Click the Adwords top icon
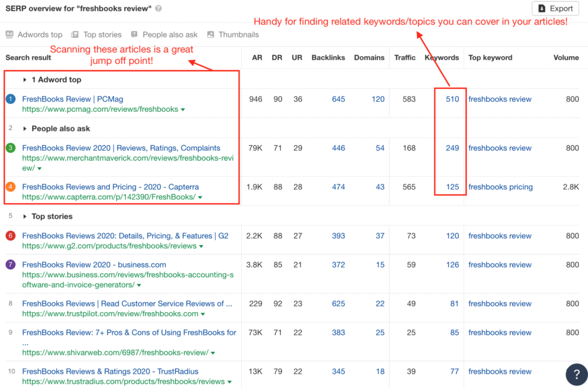The height and width of the screenshot is (388, 588). pyautogui.click(x=10, y=34)
